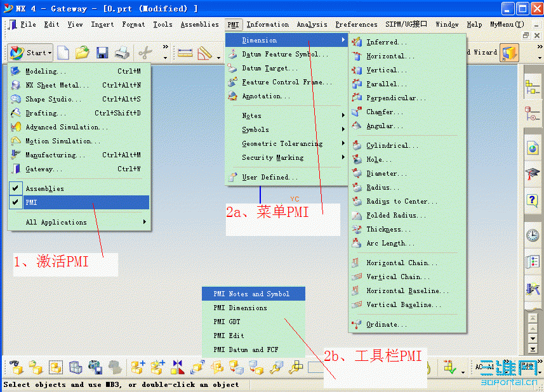Click the Cut scissors icon

coord(145,53)
